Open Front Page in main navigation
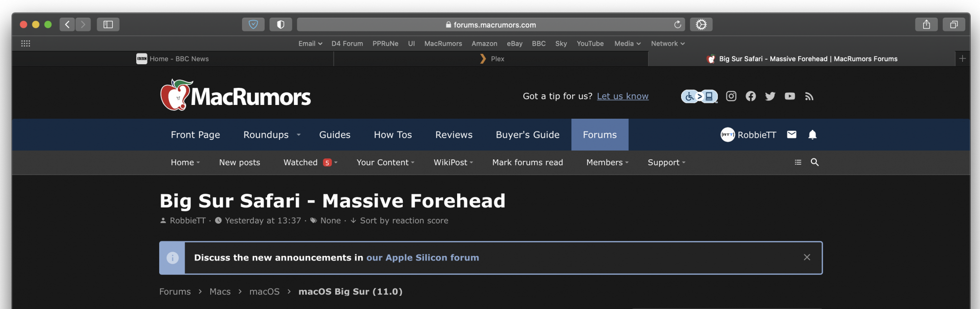 point(196,135)
